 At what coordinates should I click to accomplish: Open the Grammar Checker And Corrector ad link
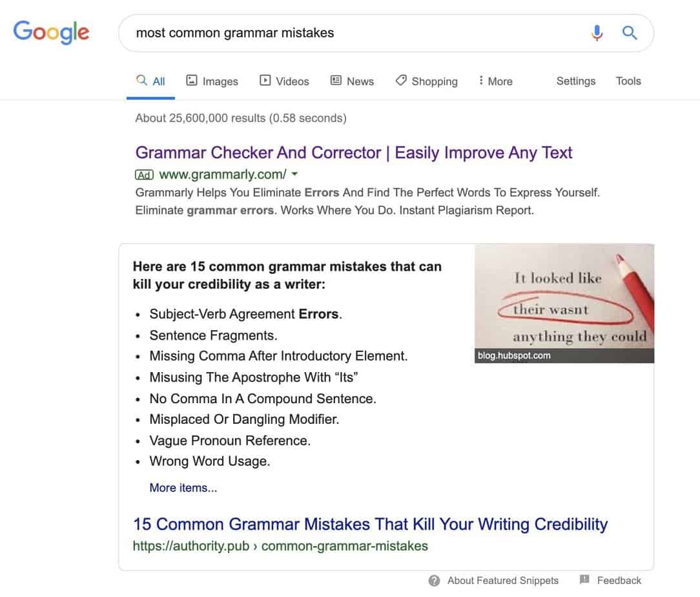[x=354, y=153]
